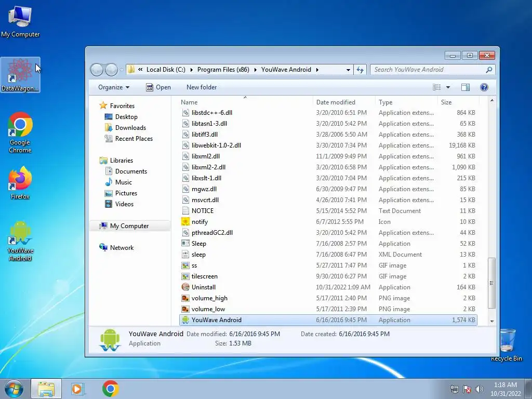The image size is (532, 399).
Task: Sort by Date modified column header
Action: (x=344, y=102)
